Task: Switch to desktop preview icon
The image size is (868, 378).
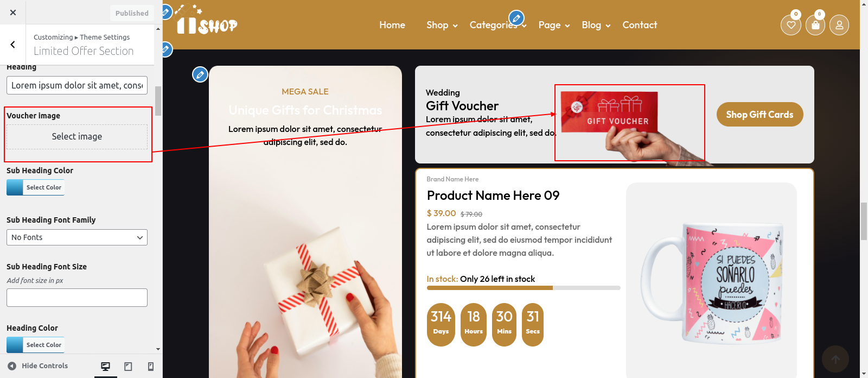Action: [106, 367]
